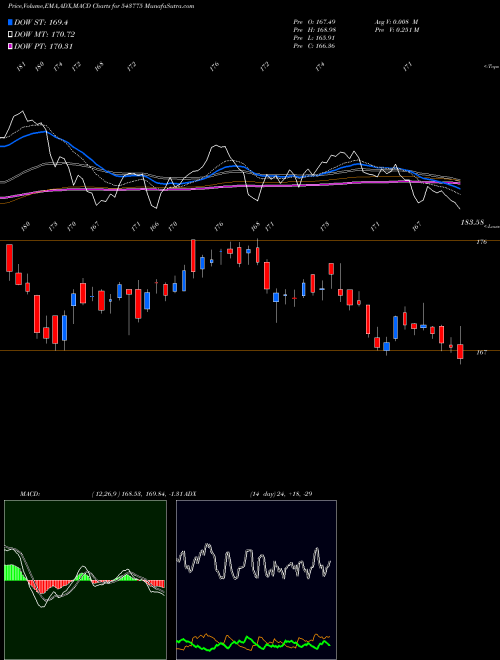The width and height of the screenshot is (500, 660).
Task: Click the blue DOW ST legend swatch
Action: coord(11,22)
